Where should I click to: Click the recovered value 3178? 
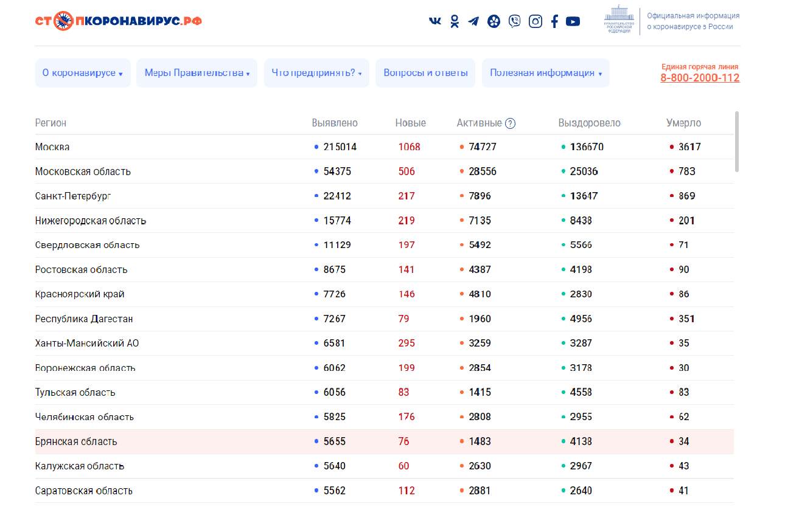point(581,368)
